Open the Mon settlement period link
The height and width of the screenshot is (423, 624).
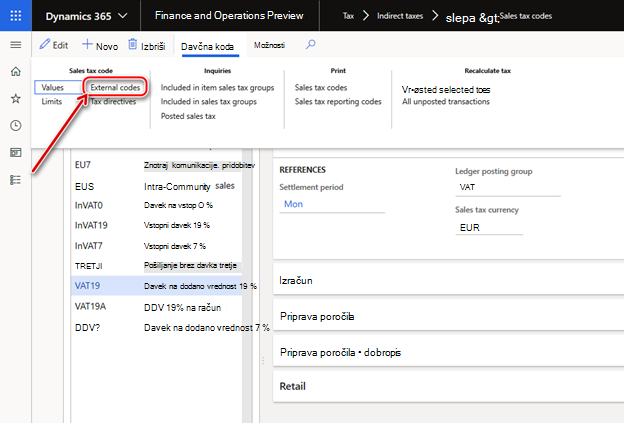[293, 204]
